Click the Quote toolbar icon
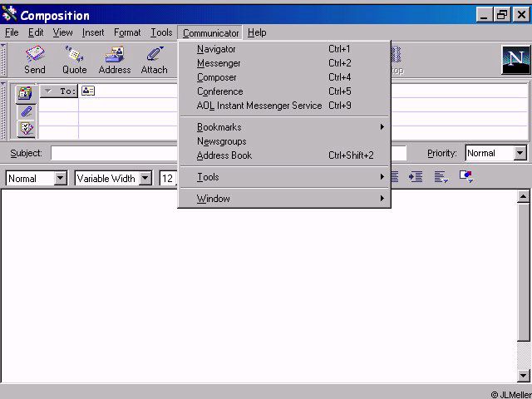 [x=74, y=61]
